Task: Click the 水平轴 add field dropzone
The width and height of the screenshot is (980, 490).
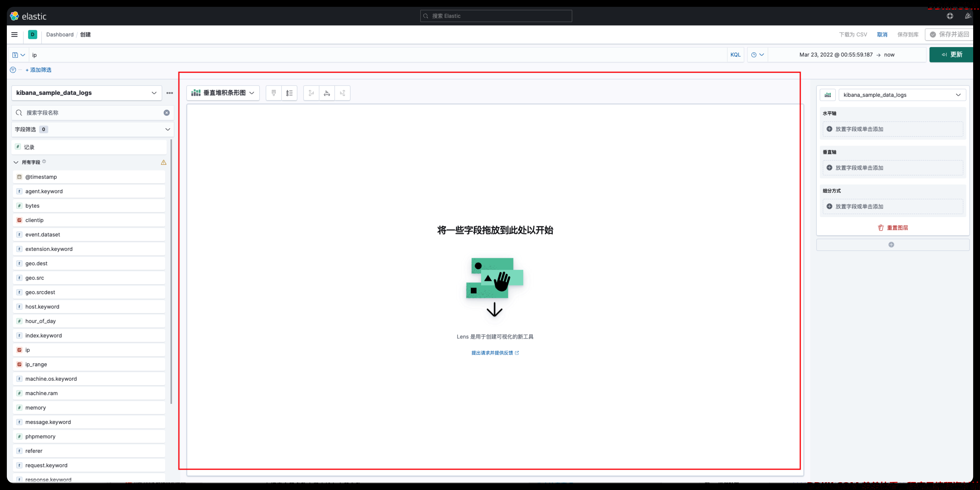Action: point(892,129)
